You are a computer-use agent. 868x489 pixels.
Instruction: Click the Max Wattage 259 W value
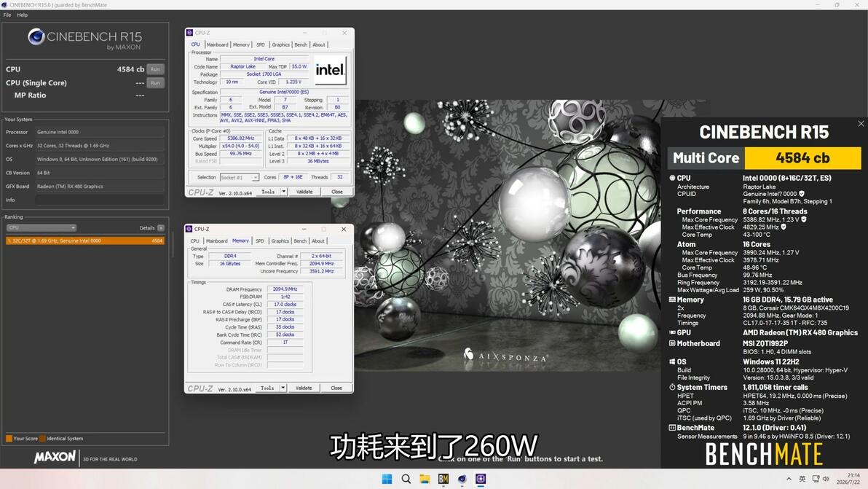(x=763, y=290)
